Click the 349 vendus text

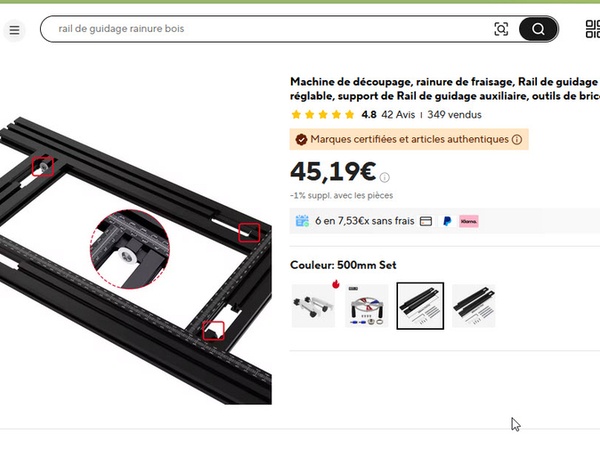pyautogui.click(x=454, y=115)
